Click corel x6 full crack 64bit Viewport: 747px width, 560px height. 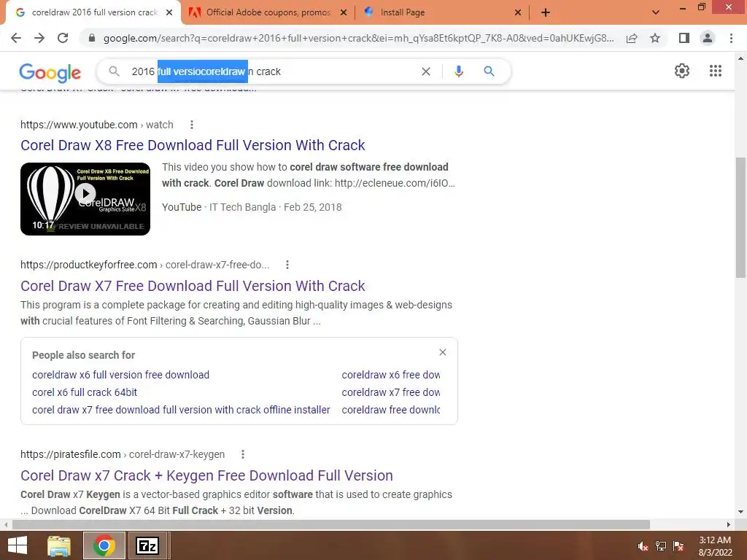(x=85, y=392)
